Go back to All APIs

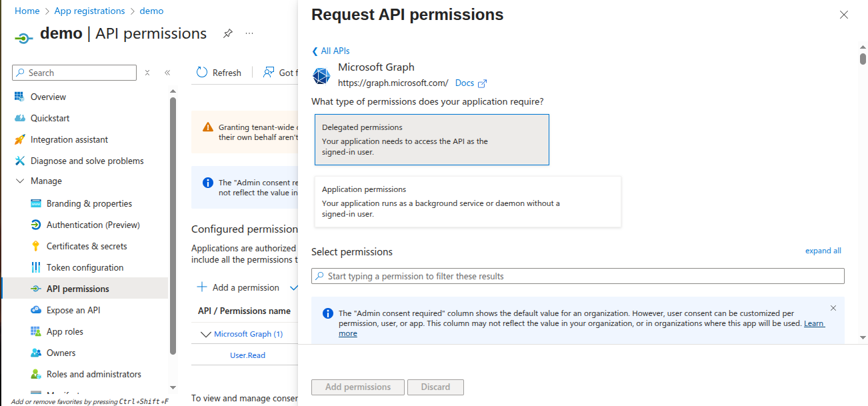(331, 51)
